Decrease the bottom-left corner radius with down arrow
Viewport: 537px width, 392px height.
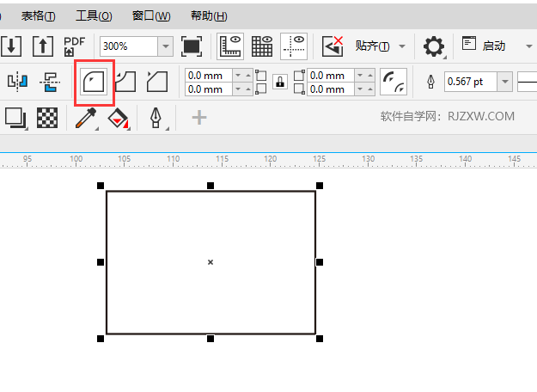point(238,89)
